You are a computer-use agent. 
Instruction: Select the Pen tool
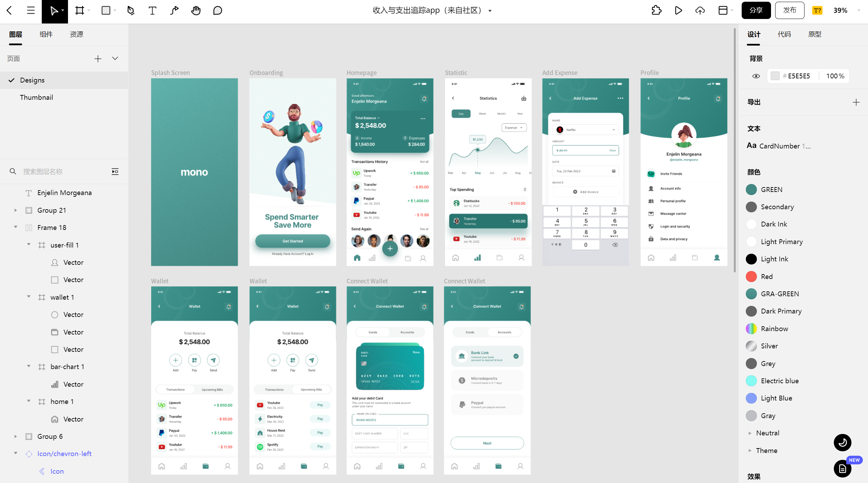point(130,10)
